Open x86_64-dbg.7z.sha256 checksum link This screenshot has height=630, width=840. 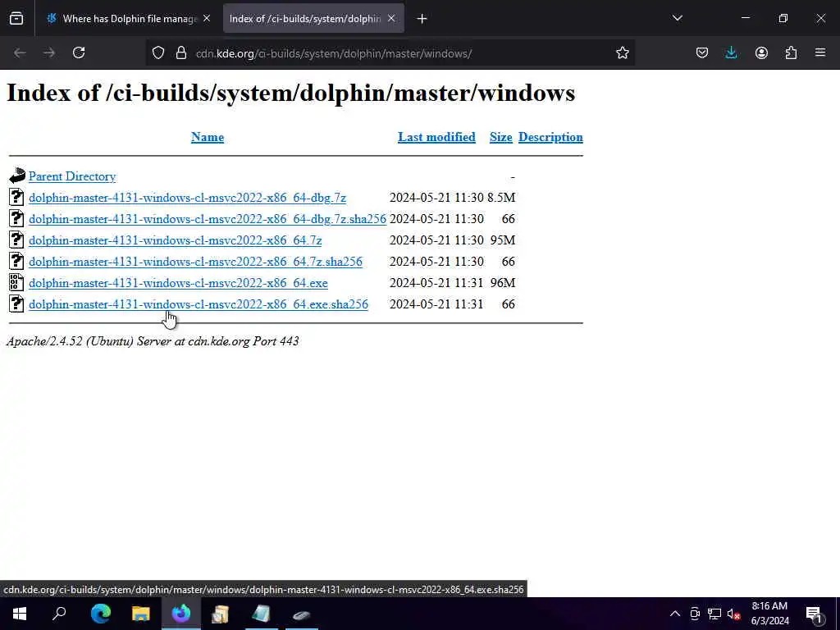(208, 219)
